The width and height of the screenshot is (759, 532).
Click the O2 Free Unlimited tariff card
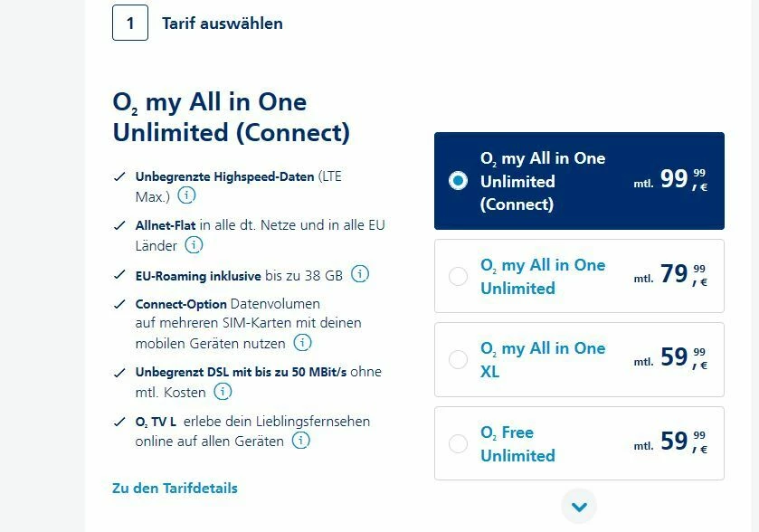[x=579, y=443]
